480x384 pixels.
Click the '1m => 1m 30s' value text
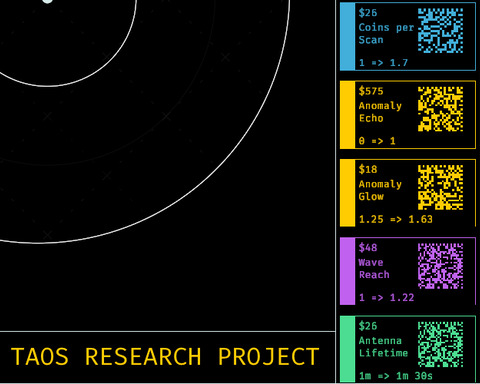[x=396, y=376]
